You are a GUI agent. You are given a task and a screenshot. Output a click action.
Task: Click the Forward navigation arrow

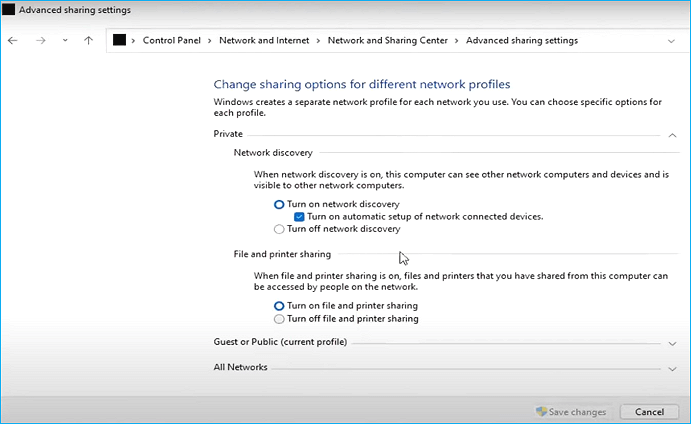pos(41,41)
